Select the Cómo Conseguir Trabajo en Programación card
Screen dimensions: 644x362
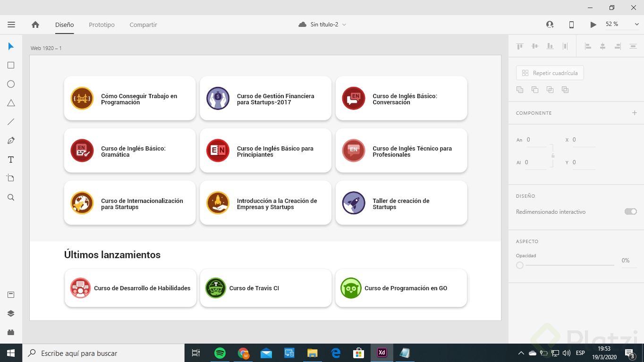point(130,98)
